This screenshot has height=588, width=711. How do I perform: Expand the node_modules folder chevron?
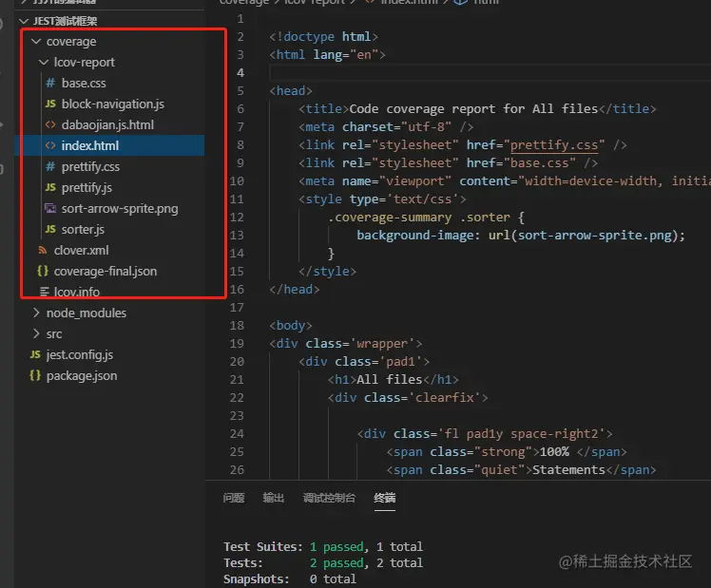36,313
